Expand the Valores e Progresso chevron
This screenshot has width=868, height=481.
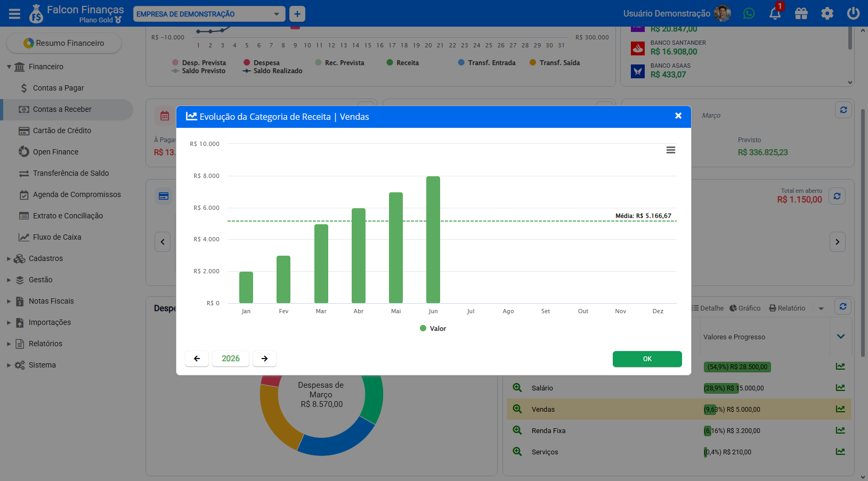coord(841,337)
